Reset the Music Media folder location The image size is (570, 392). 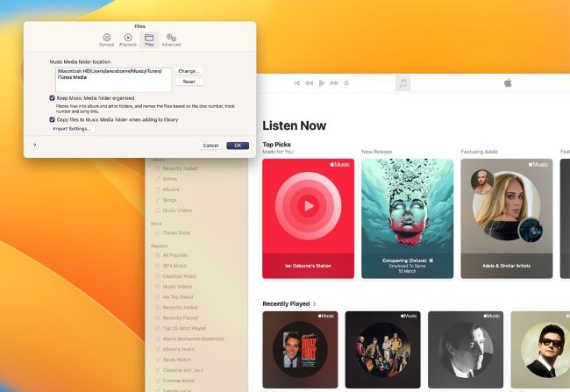point(189,82)
